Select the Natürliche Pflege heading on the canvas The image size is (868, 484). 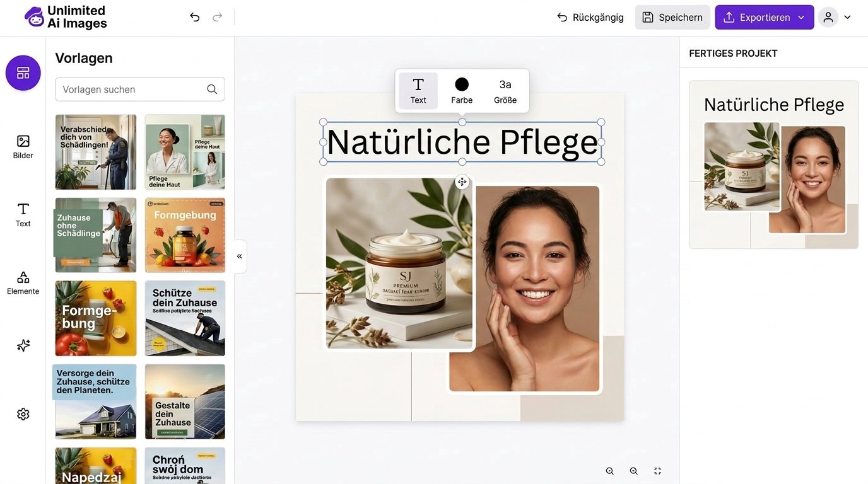click(462, 142)
